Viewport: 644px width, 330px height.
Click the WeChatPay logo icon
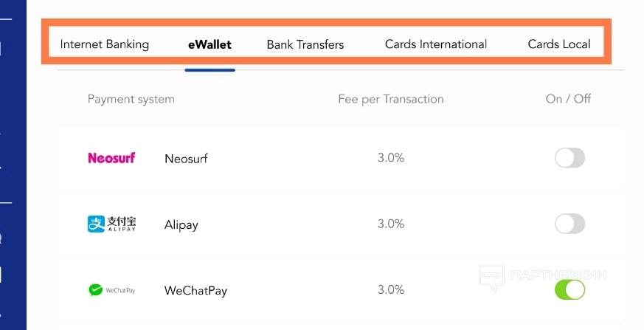pyautogui.click(x=111, y=290)
